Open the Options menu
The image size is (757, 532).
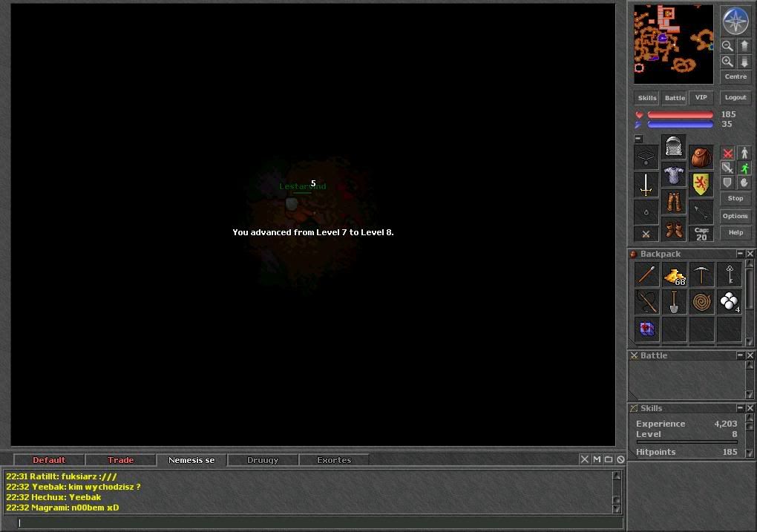[735, 216]
